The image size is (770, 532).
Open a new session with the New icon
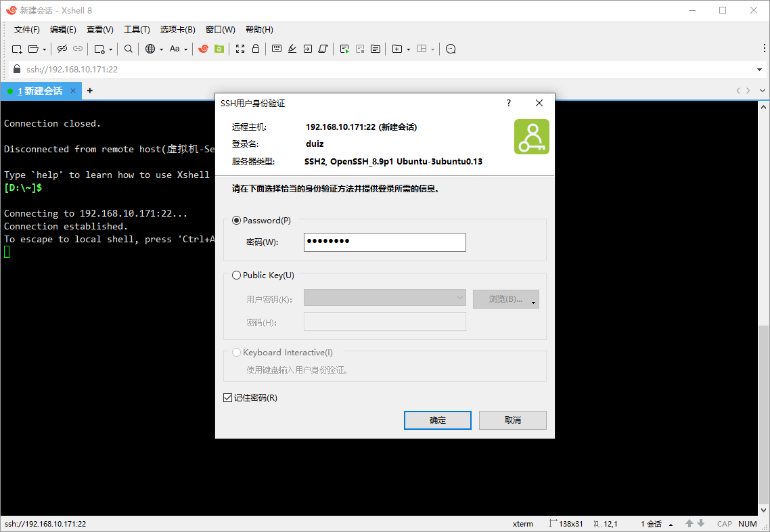coord(16,49)
